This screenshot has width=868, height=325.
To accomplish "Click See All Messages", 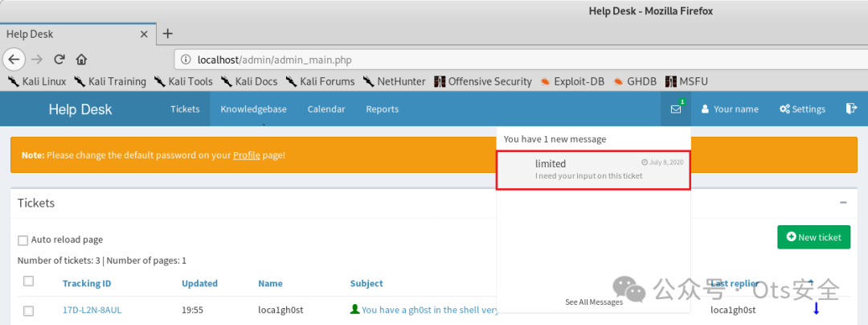I will (594, 302).
